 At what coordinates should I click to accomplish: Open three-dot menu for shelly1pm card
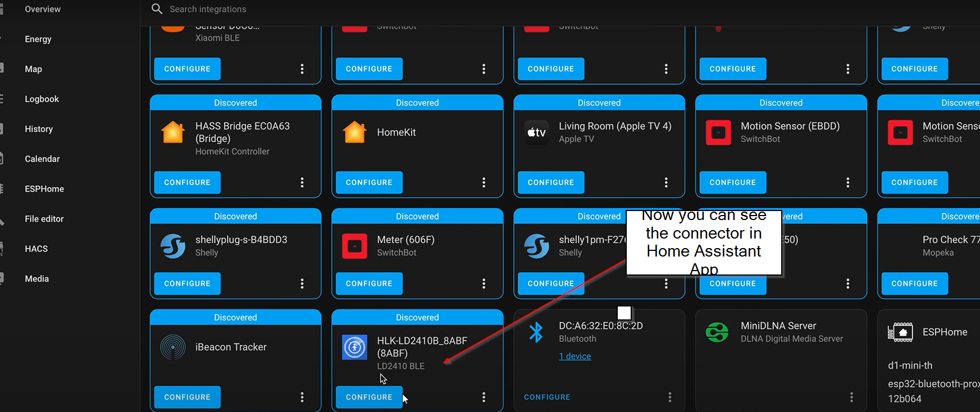point(666,283)
